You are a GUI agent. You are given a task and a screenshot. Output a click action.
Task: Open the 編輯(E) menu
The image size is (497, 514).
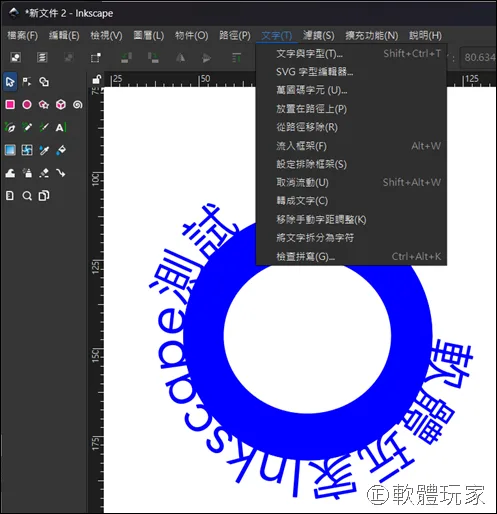[x=64, y=35]
